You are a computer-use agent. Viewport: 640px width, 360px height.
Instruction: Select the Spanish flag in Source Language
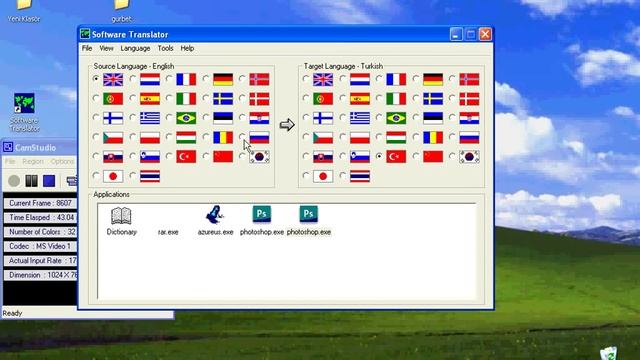coord(150,99)
